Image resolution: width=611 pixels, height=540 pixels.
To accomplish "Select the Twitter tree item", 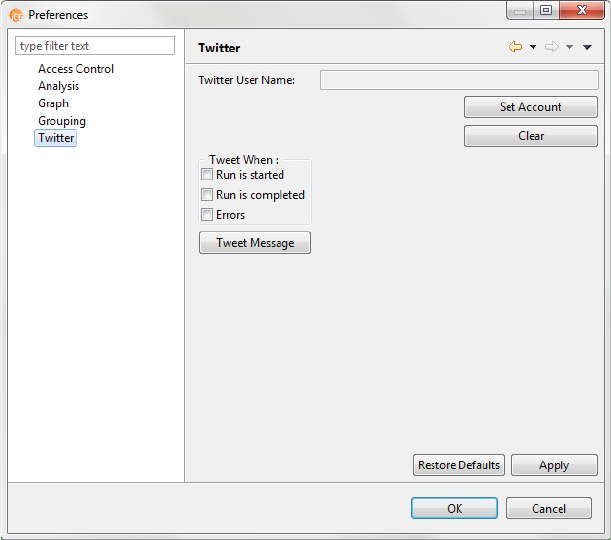I will (x=56, y=138).
